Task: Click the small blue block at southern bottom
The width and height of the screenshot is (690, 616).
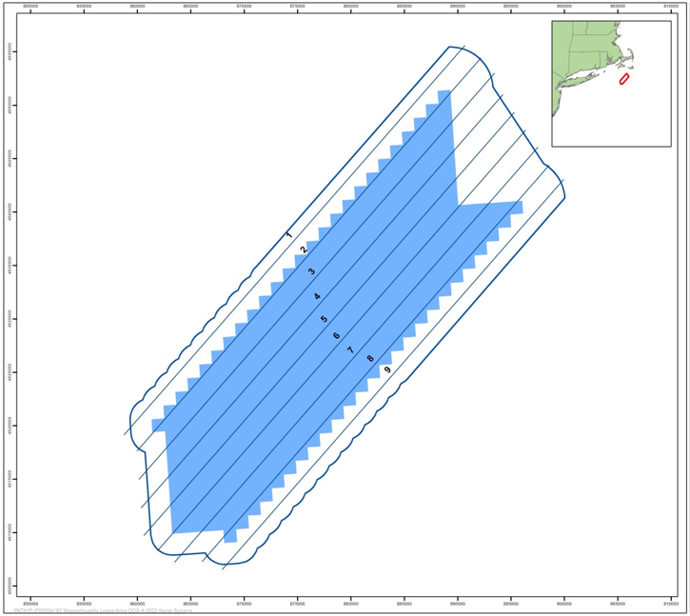Action: (x=230, y=537)
